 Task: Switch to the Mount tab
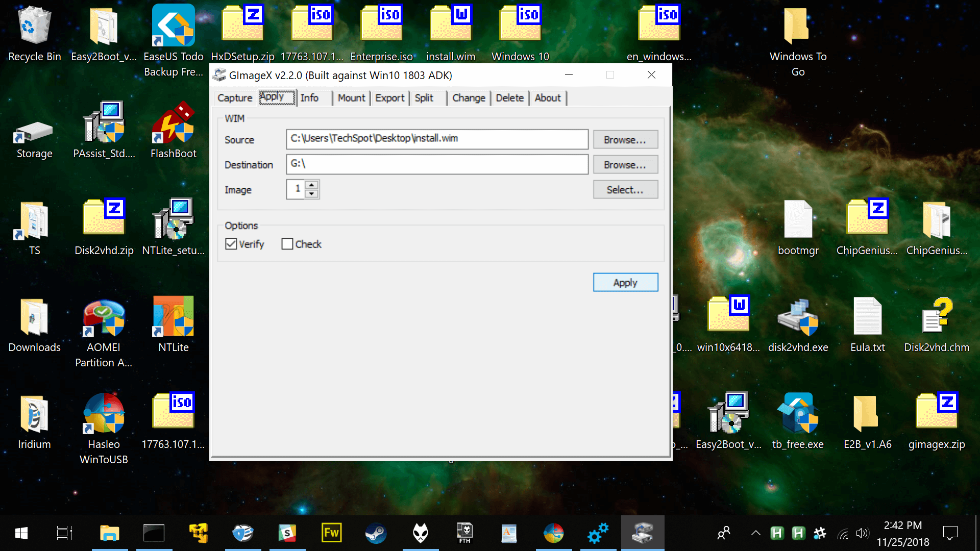coord(351,98)
